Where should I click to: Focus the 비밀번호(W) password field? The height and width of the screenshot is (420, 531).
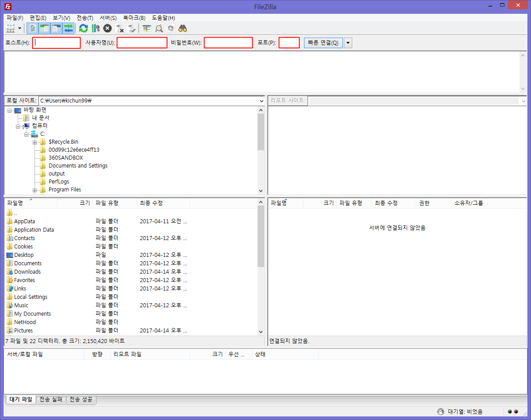click(x=228, y=43)
